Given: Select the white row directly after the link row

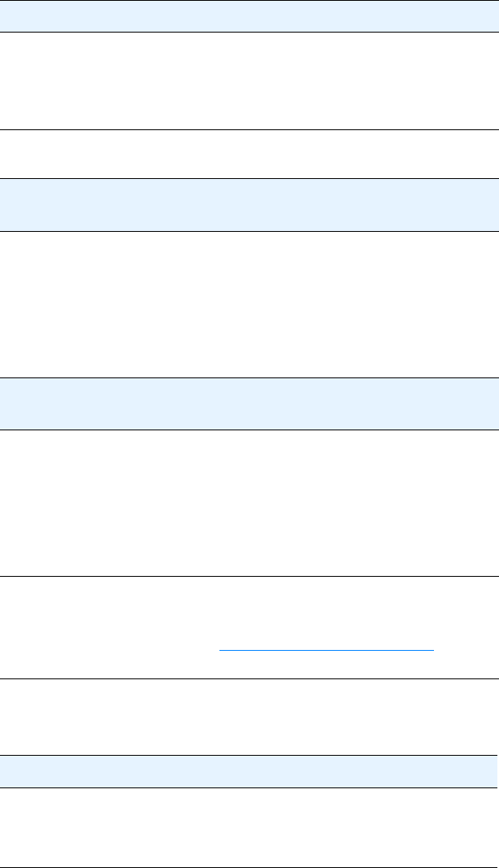Looking at the screenshot, I should [x=249, y=717].
